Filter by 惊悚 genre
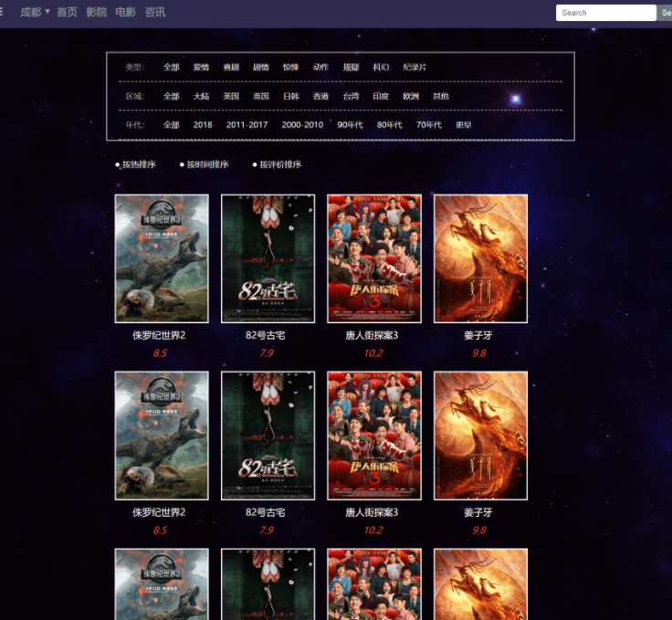672x620 pixels. tap(291, 68)
